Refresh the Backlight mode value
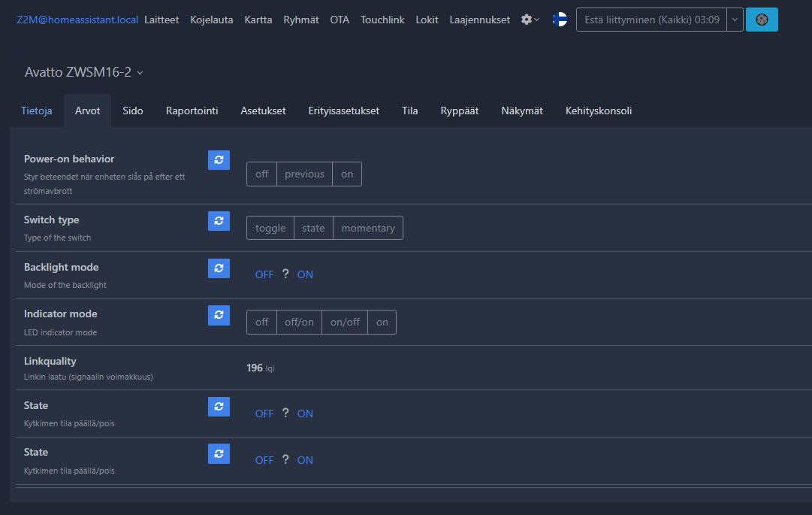The width and height of the screenshot is (812, 515). pyautogui.click(x=219, y=268)
